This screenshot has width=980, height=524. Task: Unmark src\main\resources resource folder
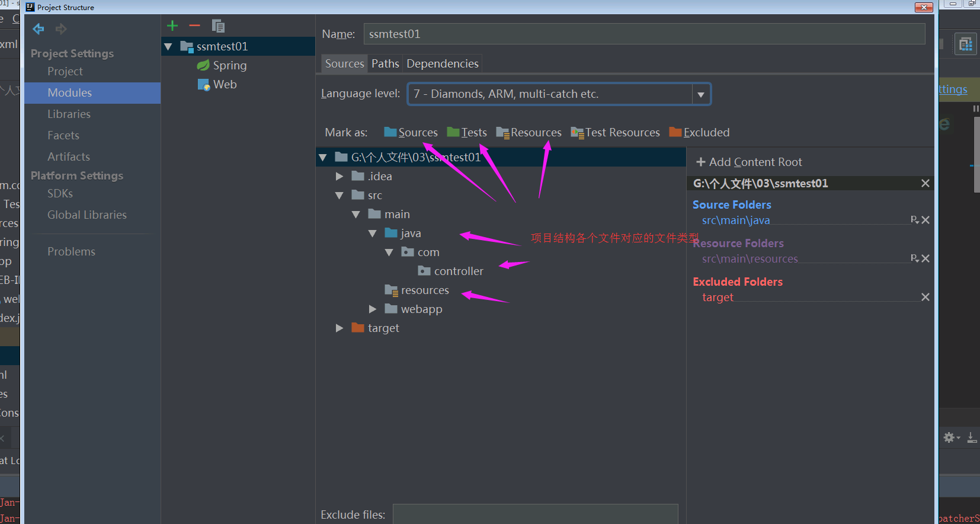click(925, 258)
